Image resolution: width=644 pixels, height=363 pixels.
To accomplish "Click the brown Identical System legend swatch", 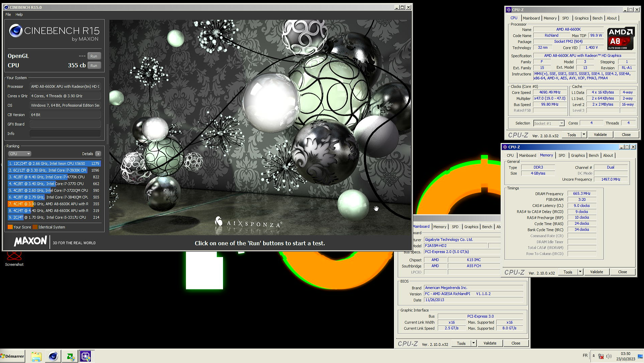I will (x=35, y=227).
